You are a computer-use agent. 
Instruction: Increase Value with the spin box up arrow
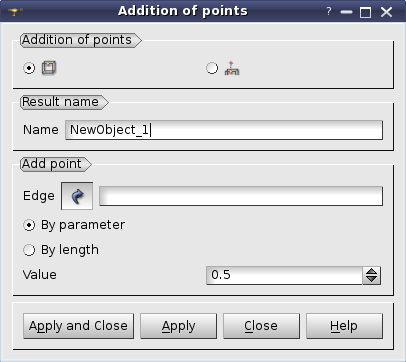coord(371,271)
